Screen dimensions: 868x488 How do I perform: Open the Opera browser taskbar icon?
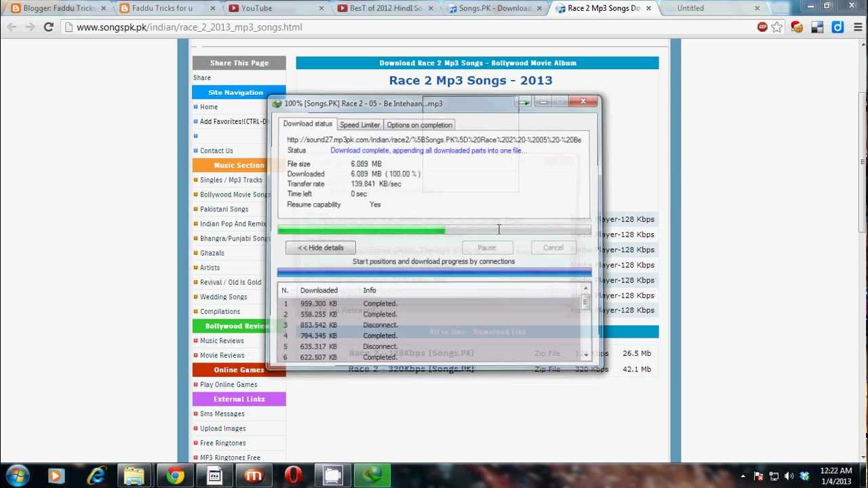coord(294,476)
